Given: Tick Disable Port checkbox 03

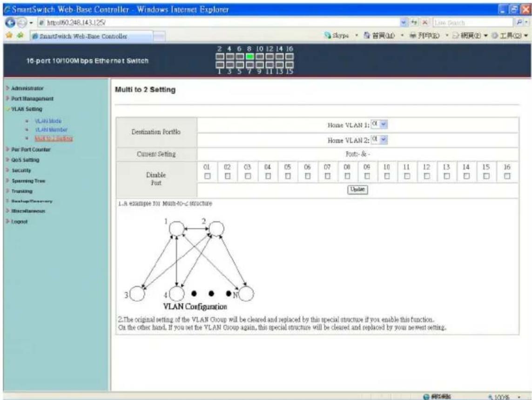Looking at the screenshot, I should pos(248,176).
